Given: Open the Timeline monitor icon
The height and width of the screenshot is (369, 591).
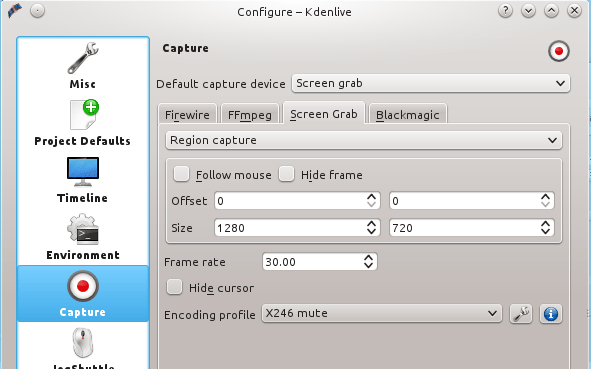Looking at the screenshot, I should tap(83, 172).
